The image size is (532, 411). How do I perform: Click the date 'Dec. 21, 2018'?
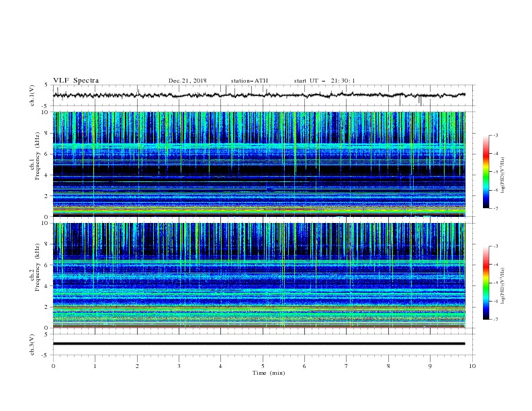187,81
